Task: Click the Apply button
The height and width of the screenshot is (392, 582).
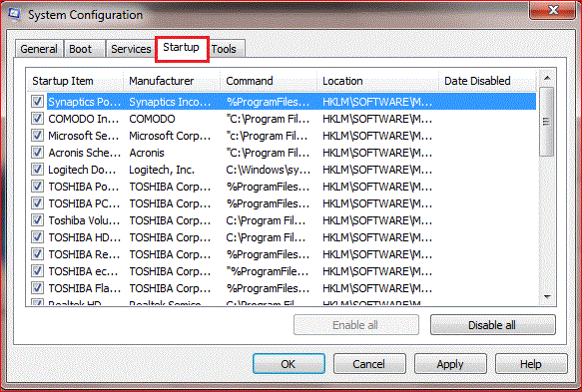Action: pos(450,364)
